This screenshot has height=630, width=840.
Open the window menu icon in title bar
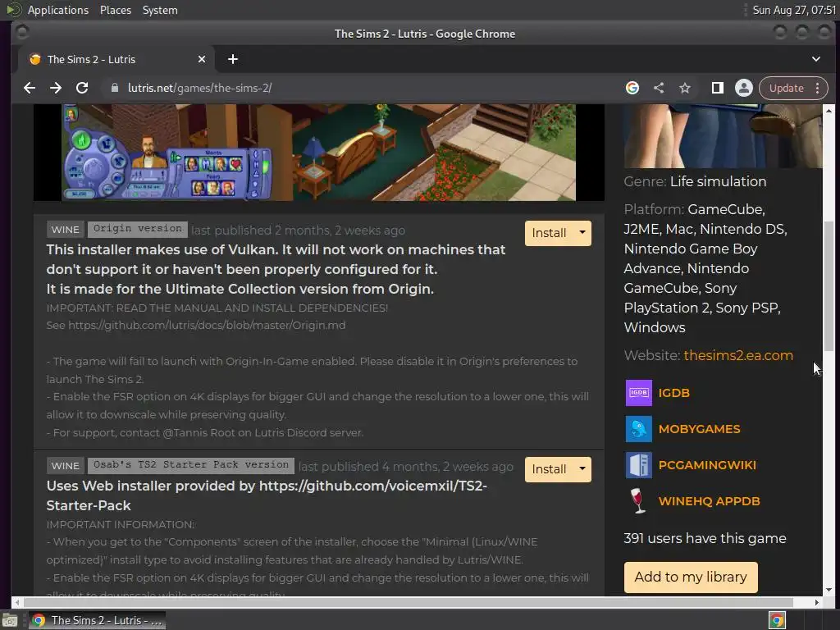click(22, 33)
